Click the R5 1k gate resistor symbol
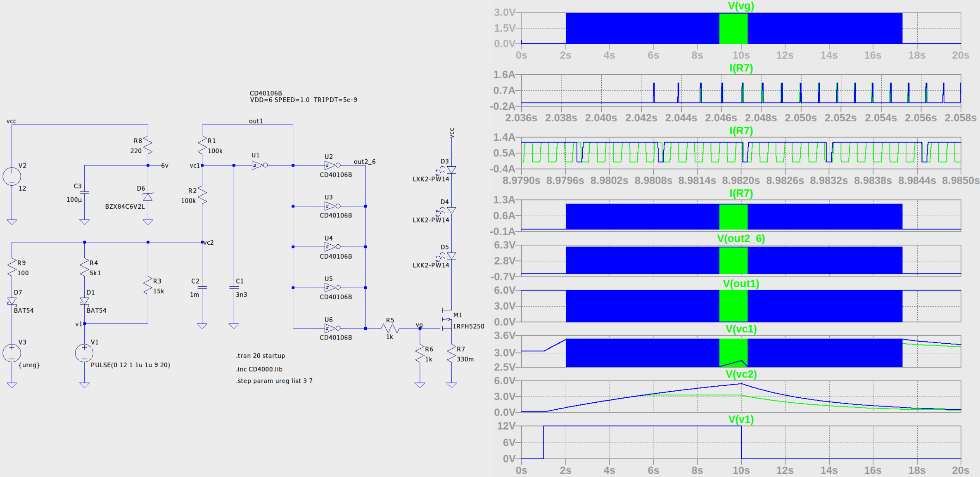Image resolution: width=980 pixels, height=477 pixels. [390, 328]
